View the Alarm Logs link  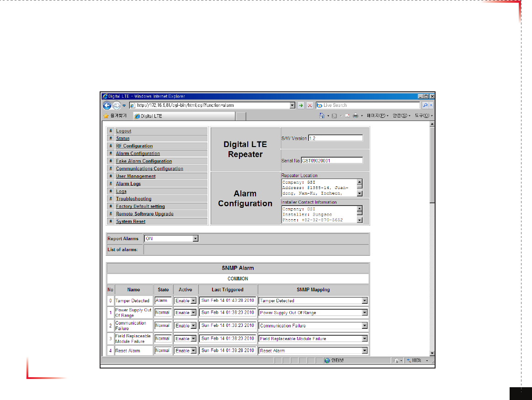click(128, 184)
